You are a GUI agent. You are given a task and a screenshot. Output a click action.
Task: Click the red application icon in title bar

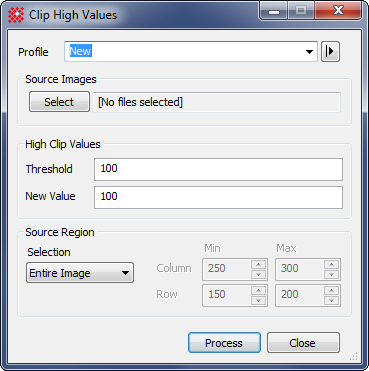(x=16, y=15)
